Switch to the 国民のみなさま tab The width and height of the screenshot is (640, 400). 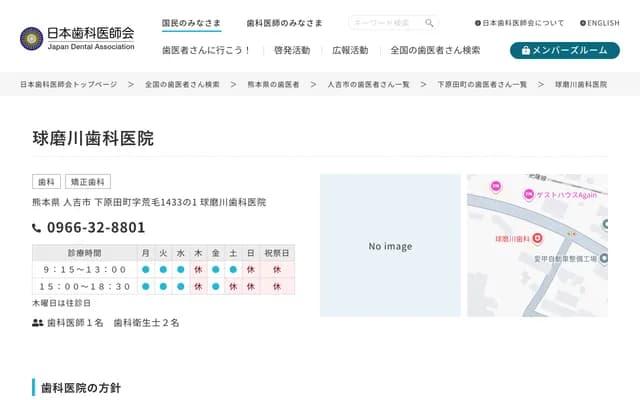(x=193, y=22)
